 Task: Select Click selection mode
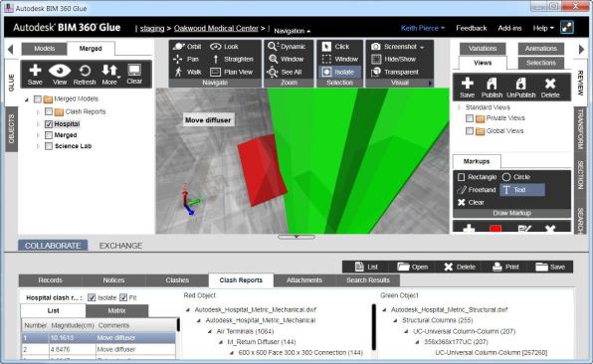tap(335, 47)
